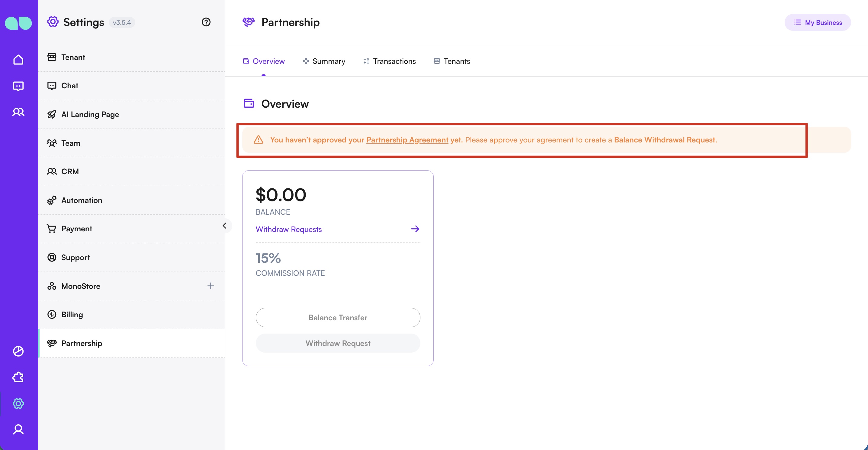Open the pie chart reports icon in the sidebar

point(18,351)
